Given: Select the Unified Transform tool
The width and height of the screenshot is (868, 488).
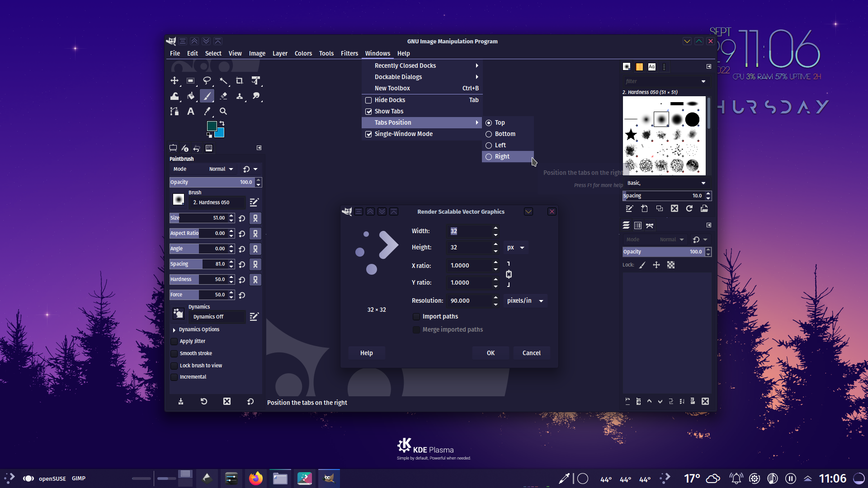Looking at the screenshot, I should pyautogui.click(x=256, y=81).
